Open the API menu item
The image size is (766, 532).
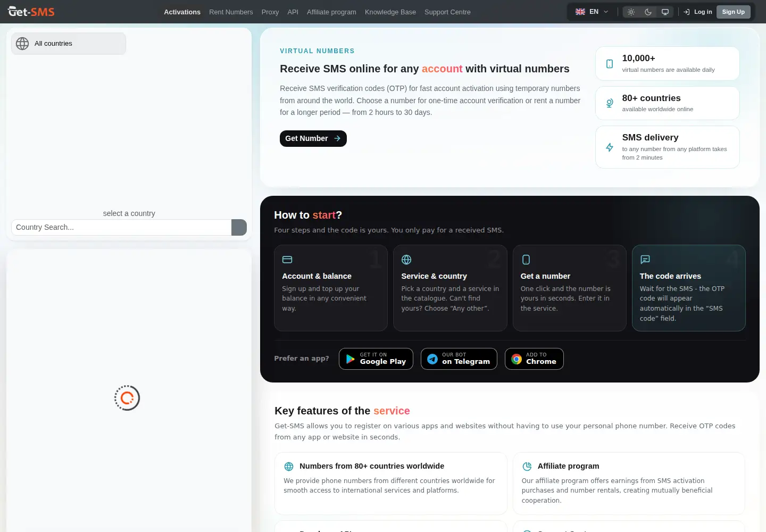point(293,12)
